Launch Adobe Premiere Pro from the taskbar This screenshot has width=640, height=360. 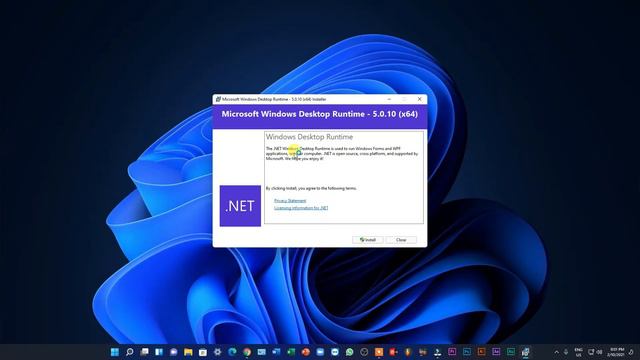[452, 352]
